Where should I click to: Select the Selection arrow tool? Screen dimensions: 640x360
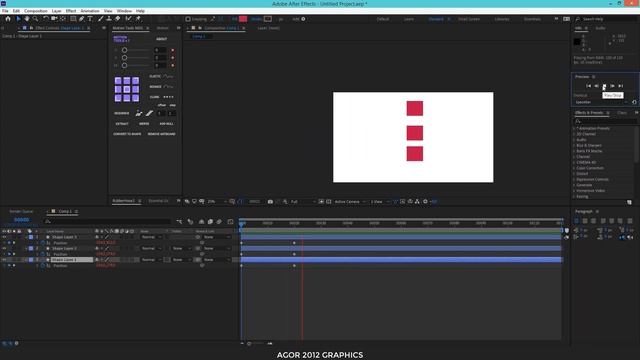[18, 19]
